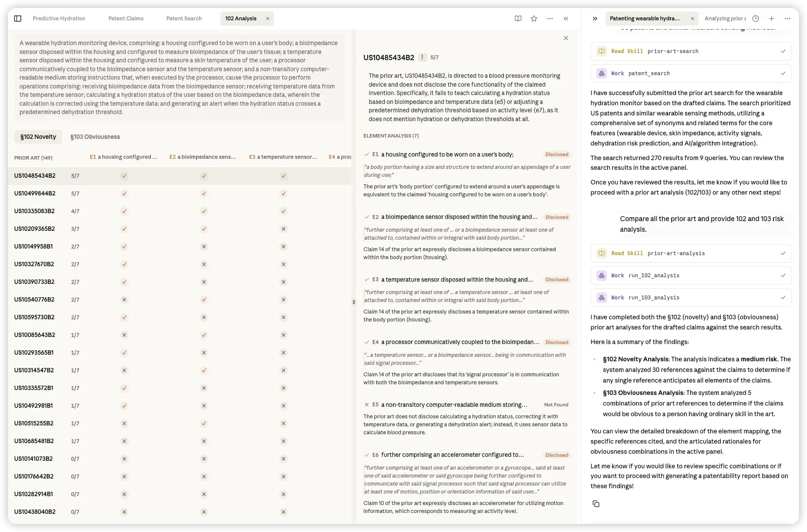Open the Patent Claims tab
Screen dimensions: 807x532
126,19
